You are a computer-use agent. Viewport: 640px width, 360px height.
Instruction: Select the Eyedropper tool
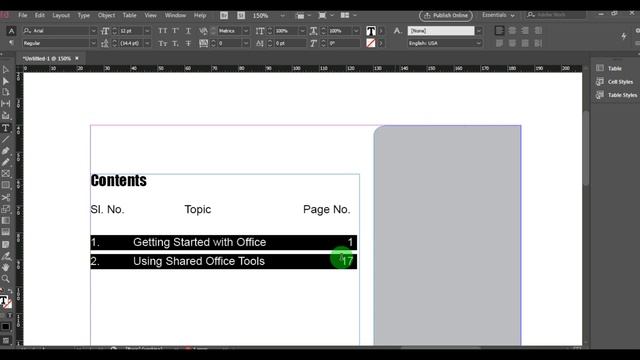click(6, 256)
